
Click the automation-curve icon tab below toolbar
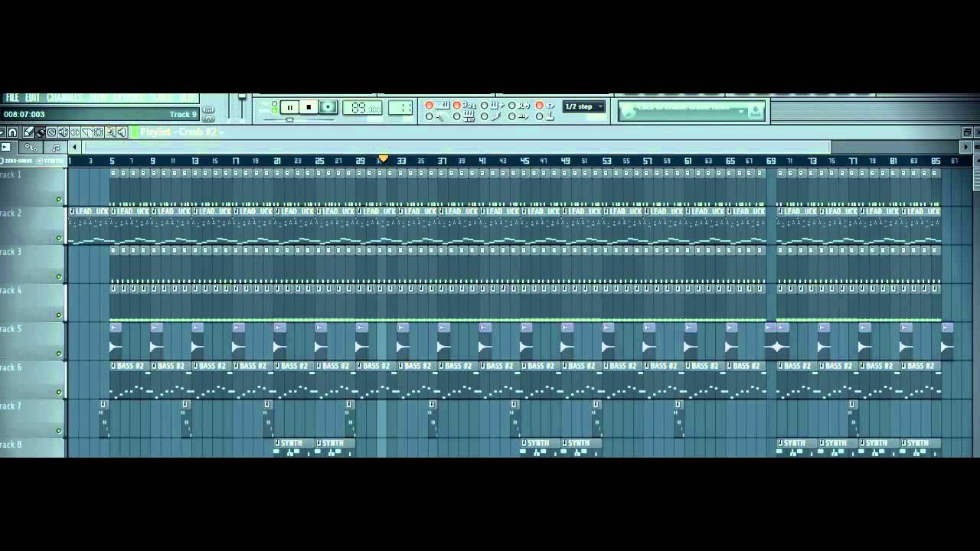pyautogui.click(x=31, y=147)
